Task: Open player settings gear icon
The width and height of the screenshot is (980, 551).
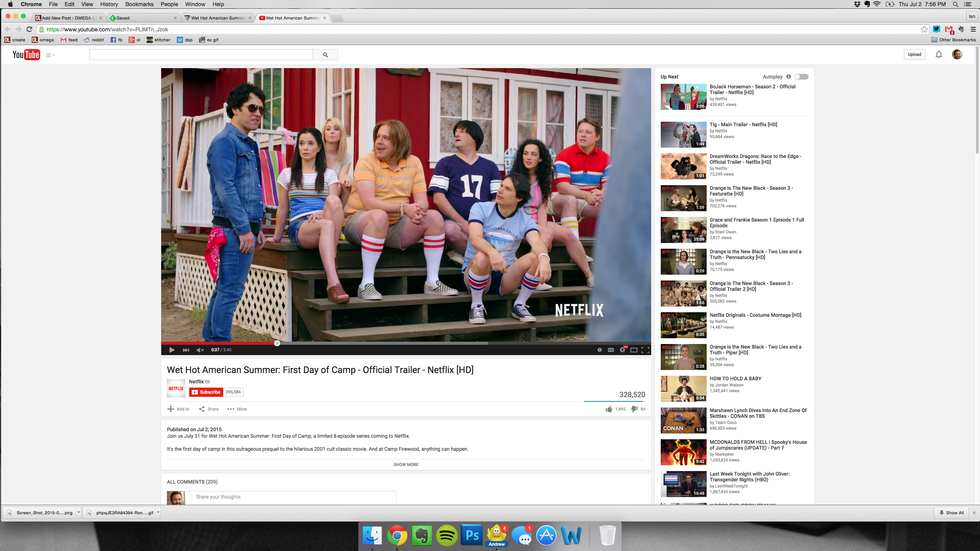Action: pyautogui.click(x=622, y=350)
